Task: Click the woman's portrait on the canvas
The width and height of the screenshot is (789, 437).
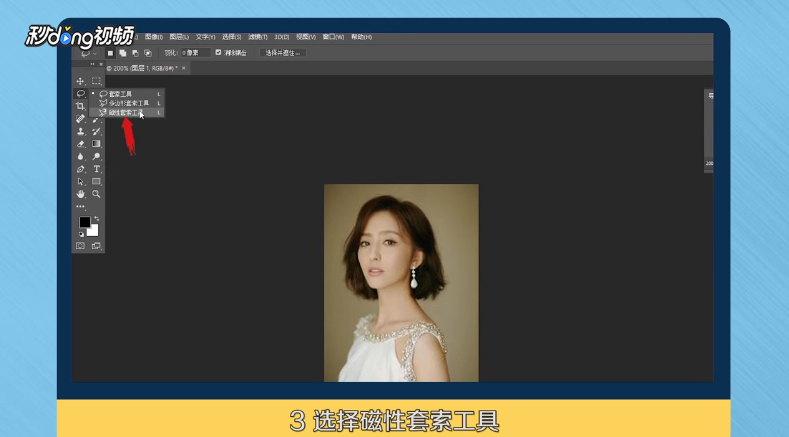Action: click(401, 283)
